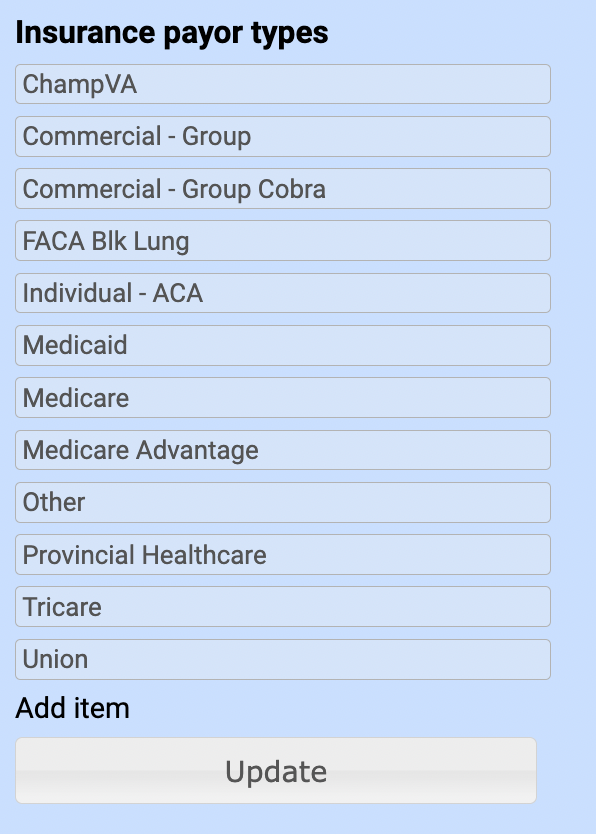This screenshot has height=836, width=596.
Task: Select the Commercial - Group Cobra field
Action: 283,188
